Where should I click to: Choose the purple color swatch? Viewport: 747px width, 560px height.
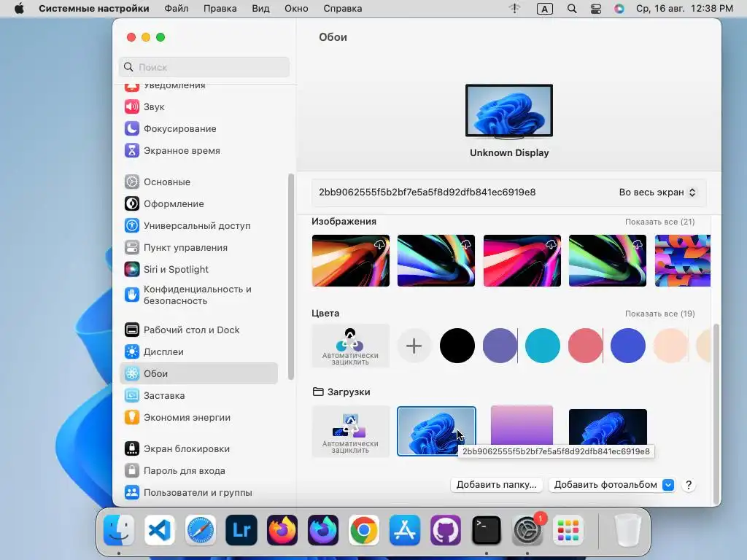(500, 346)
